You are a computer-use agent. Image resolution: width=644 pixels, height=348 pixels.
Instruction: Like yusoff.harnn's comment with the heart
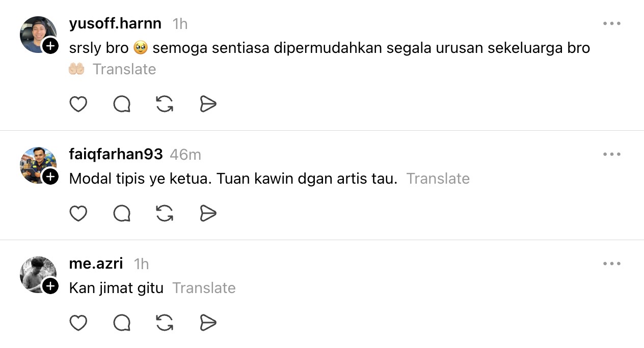tap(78, 104)
